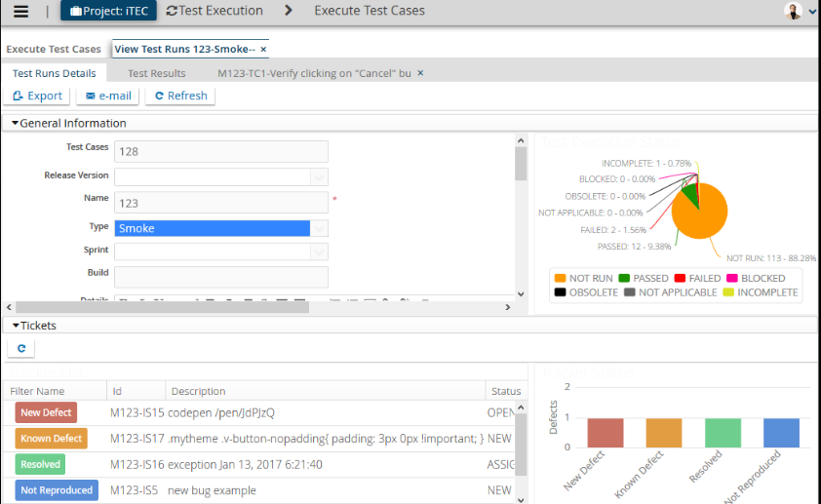The height and width of the screenshot is (504, 821).
Task: Select View Test Runs 123-Smoke tab
Action: click(185, 49)
